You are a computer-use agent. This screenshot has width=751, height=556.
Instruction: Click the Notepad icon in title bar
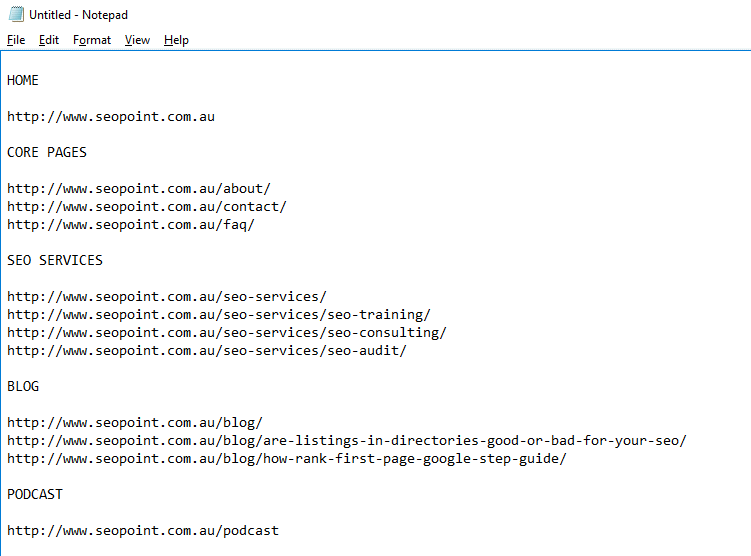16,14
